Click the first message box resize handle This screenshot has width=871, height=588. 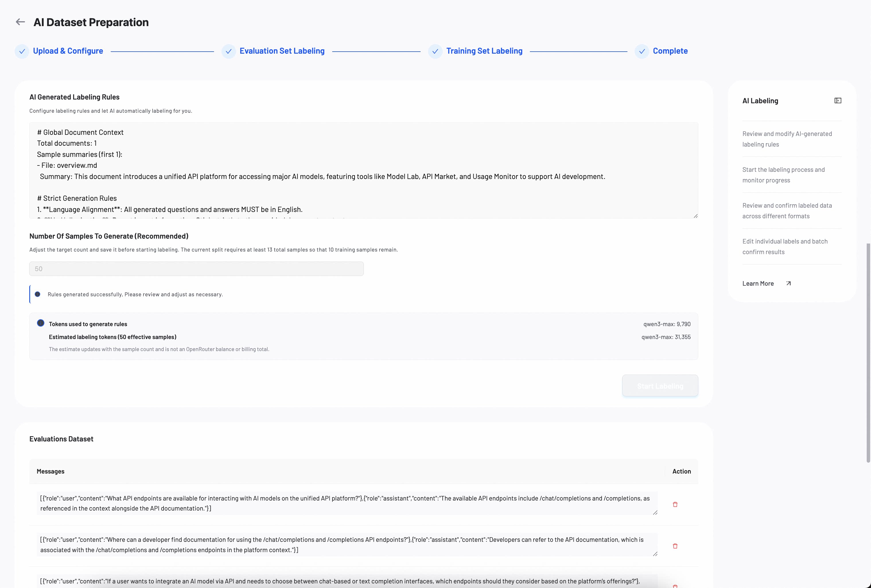pyautogui.click(x=655, y=513)
